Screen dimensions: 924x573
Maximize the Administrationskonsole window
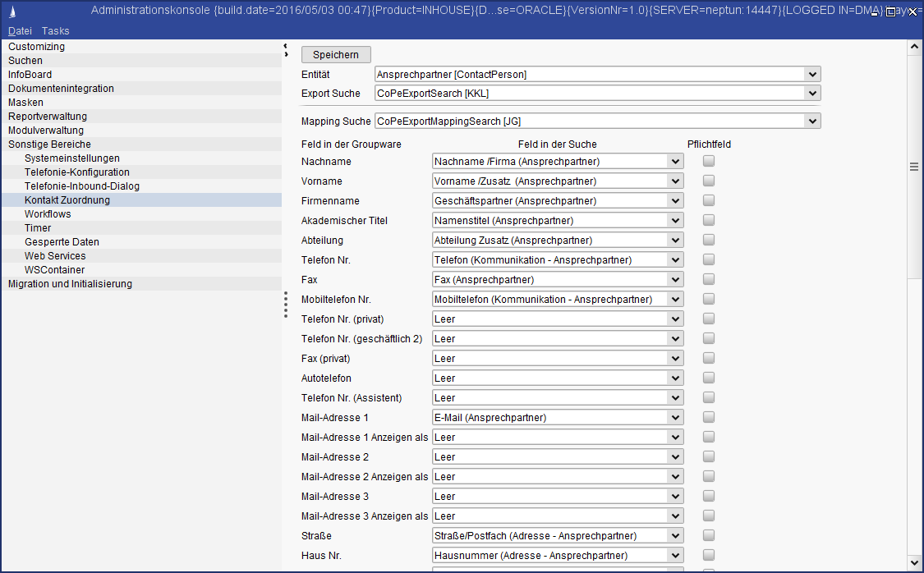coord(891,12)
